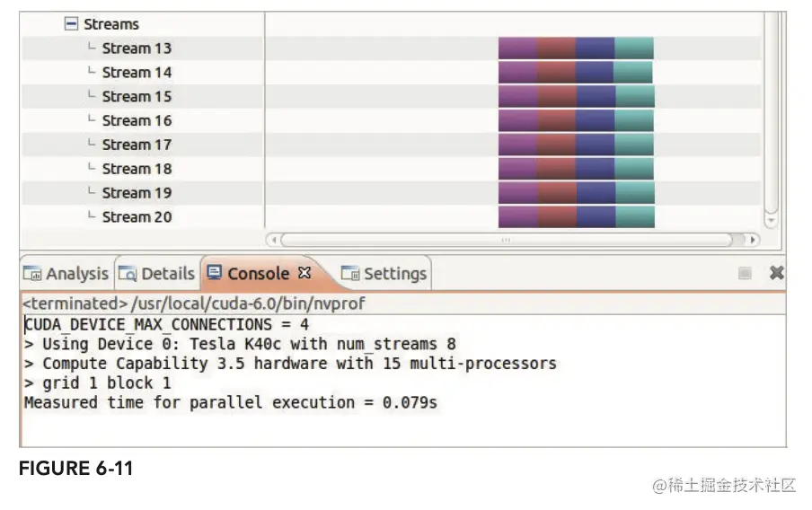
Task: Click the Settings tab icon
Action: click(350, 274)
